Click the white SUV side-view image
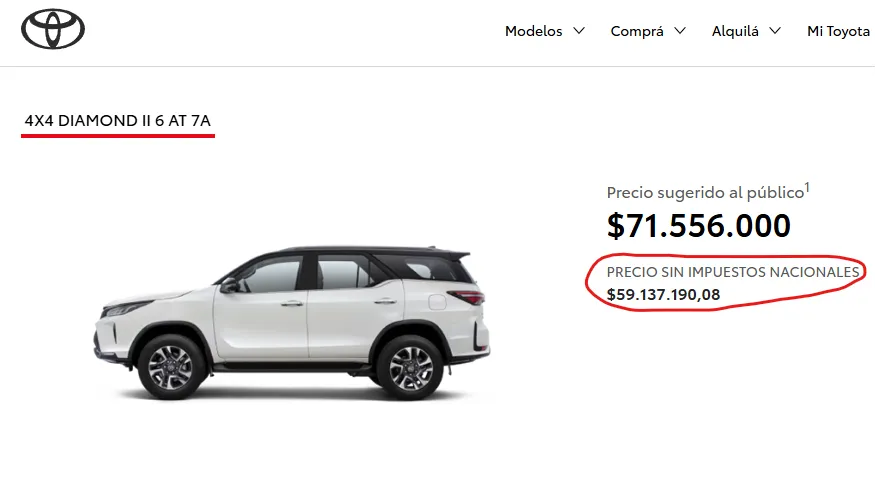 291,323
